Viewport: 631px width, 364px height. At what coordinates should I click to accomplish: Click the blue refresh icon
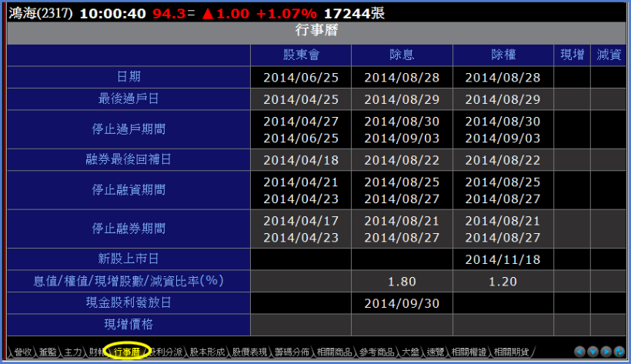click(619, 352)
